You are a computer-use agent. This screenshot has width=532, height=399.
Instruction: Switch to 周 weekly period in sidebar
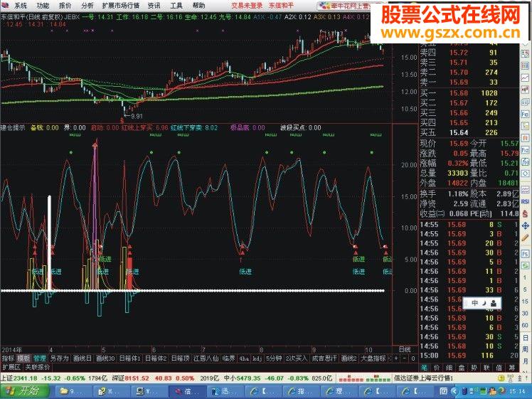(525, 349)
